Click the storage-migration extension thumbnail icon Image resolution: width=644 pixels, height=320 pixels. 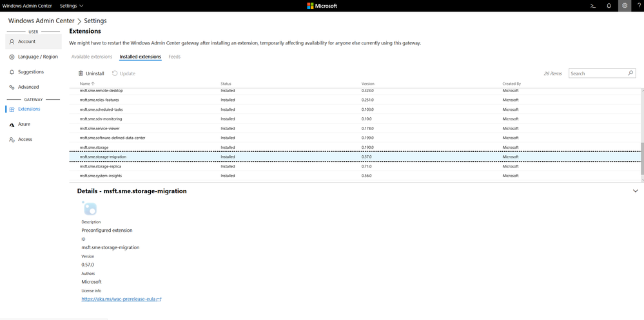pyautogui.click(x=90, y=209)
